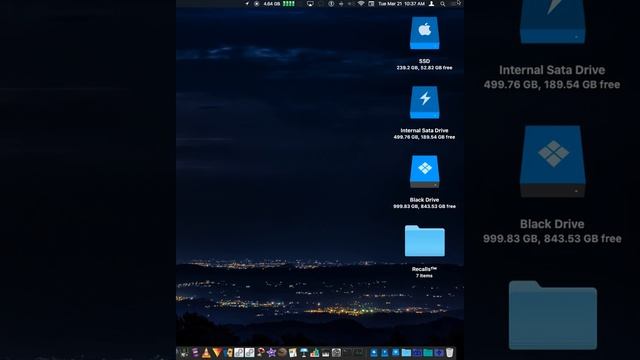Select the SSD drive icon on the desktop

pos(424,33)
